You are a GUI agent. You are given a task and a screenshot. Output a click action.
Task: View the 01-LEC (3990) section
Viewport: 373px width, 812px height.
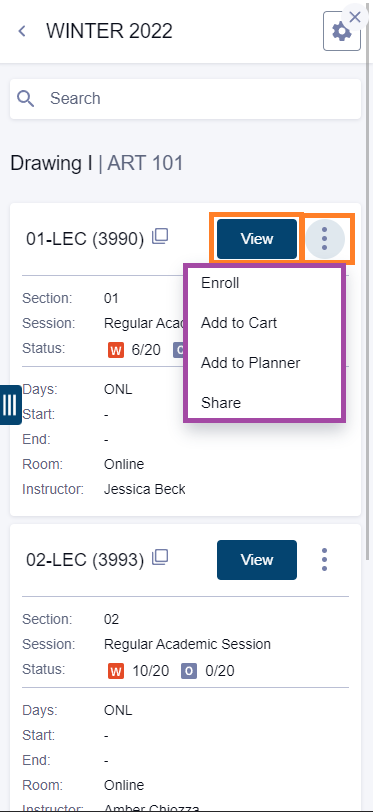[257, 239]
